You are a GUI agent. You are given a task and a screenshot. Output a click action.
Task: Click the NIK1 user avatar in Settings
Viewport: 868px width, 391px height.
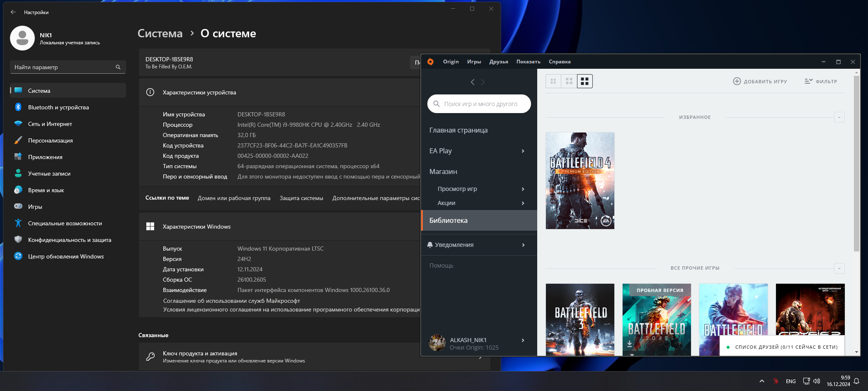(x=22, y=38)
